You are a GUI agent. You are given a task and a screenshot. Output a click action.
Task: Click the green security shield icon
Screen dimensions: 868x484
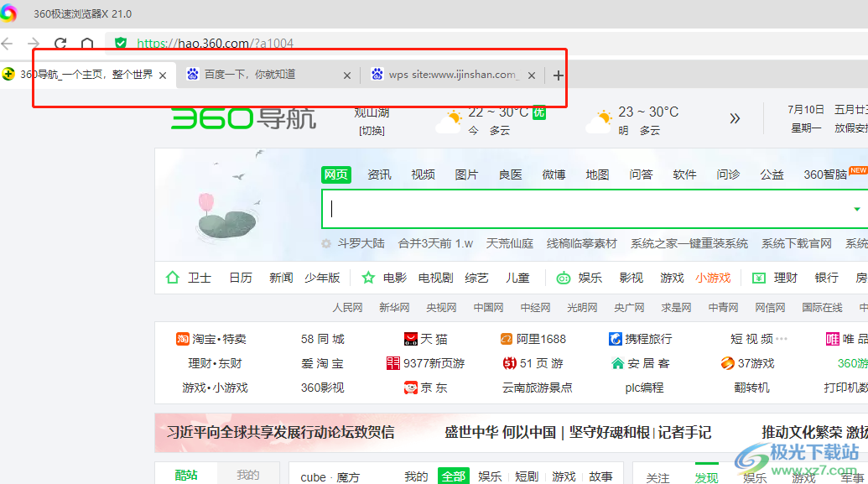121,43
